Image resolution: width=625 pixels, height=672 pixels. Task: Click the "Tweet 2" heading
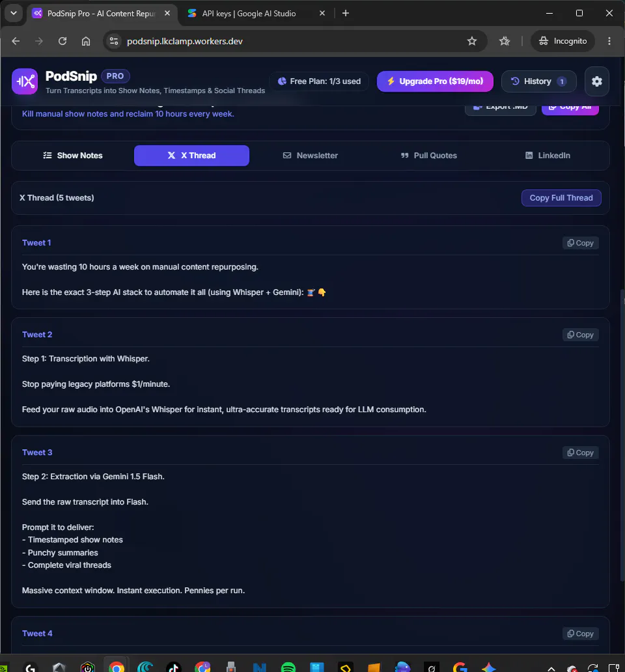point(37,335)
